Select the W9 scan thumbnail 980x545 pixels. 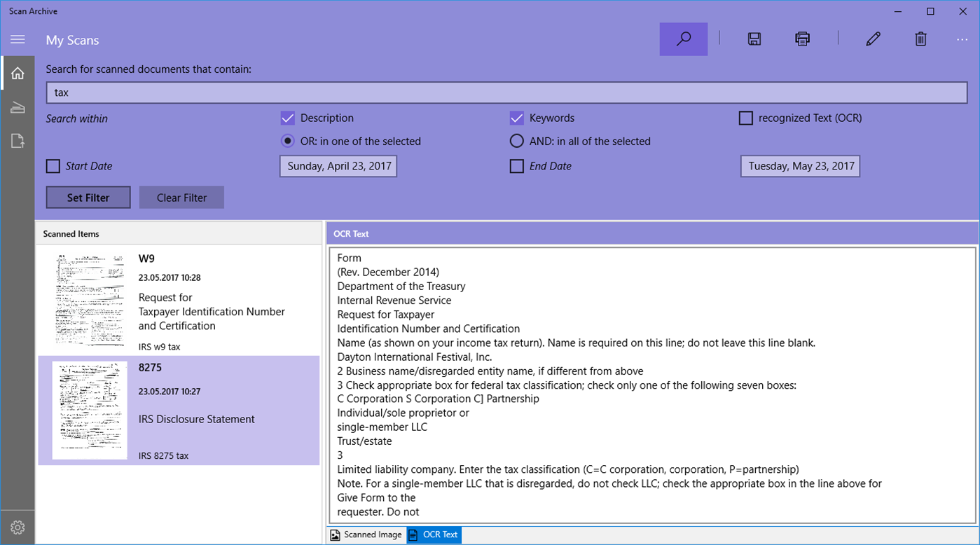pos(90,300)
